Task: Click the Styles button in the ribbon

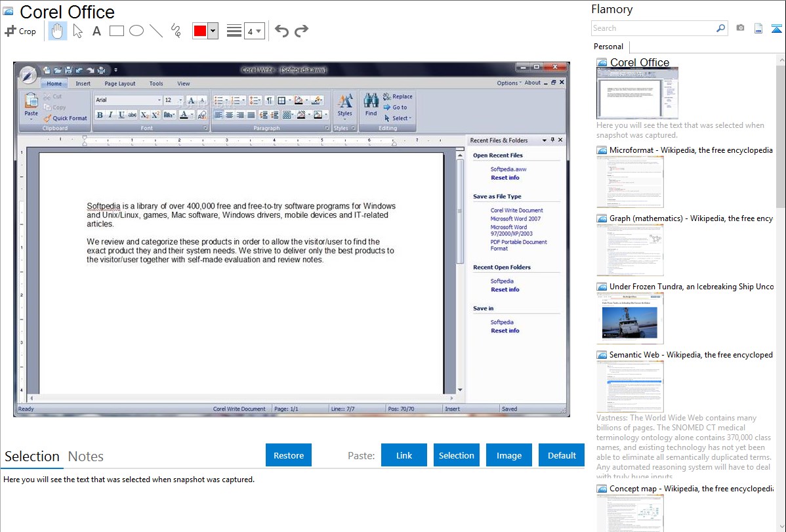Action: click(345, 106)
